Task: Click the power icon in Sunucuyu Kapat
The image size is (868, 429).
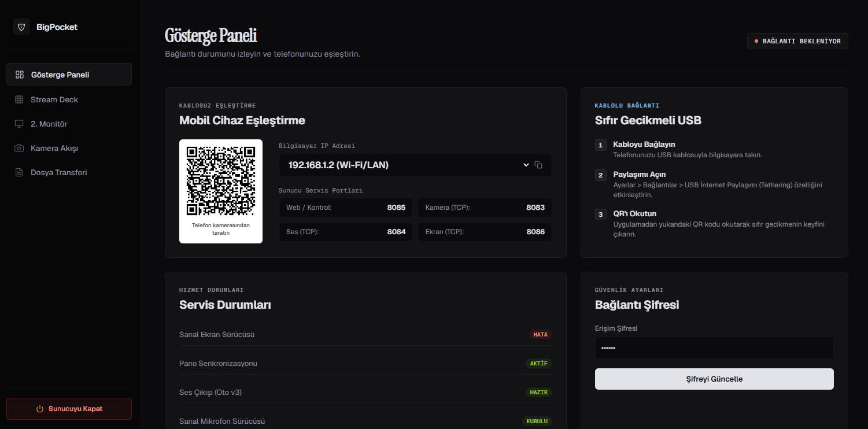Action: tap(40, 409)
